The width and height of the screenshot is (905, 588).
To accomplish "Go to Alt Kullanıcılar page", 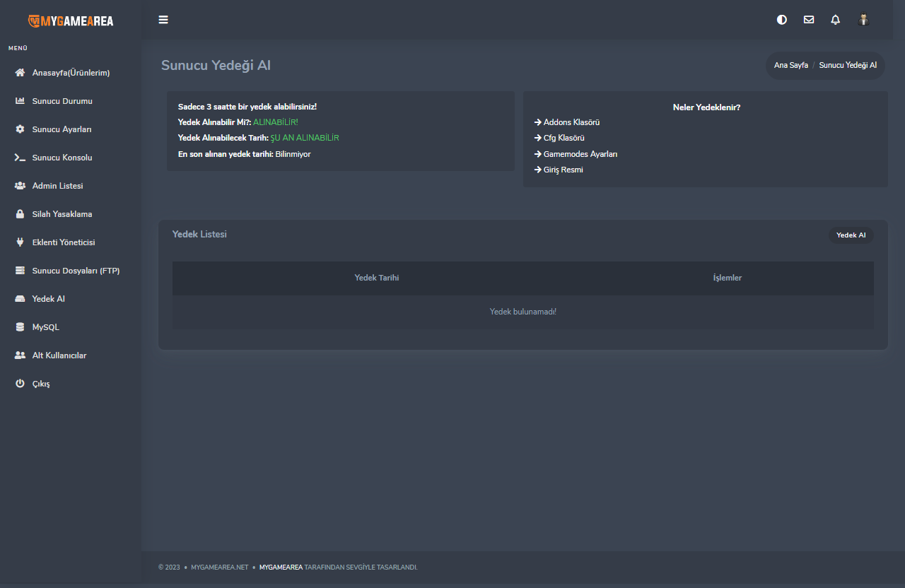I will pos(59,355).
